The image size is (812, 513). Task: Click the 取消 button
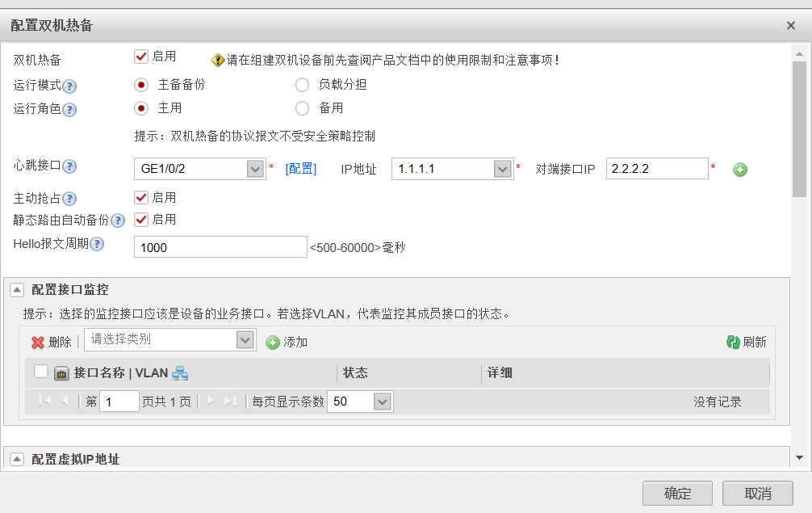[757, 493]
